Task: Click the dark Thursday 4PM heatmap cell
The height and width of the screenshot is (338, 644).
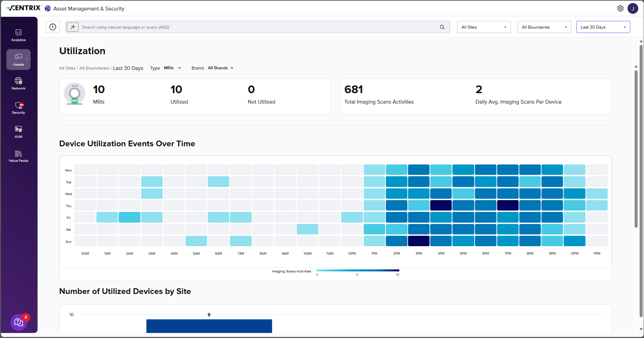Action: pyautogui.click(x=441, y=205)
